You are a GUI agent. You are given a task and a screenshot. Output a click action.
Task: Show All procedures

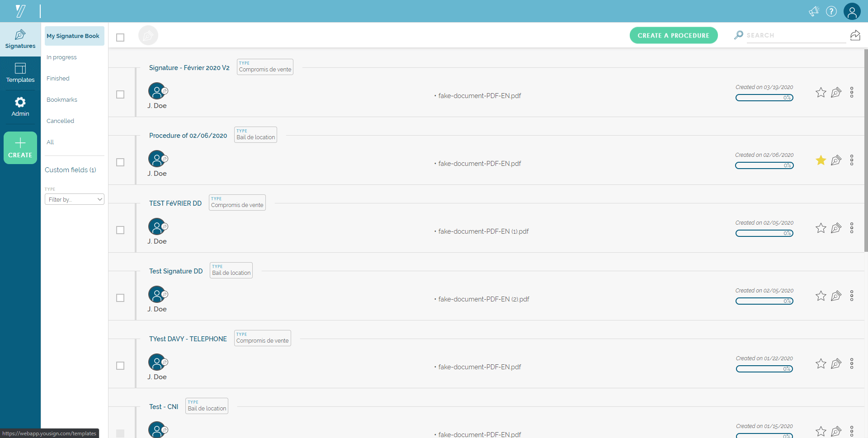pyautogui.click(x=50, y=142)
